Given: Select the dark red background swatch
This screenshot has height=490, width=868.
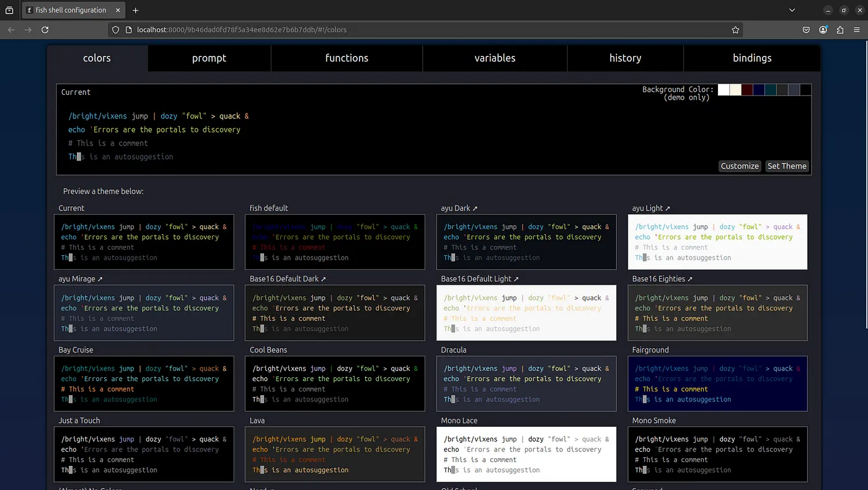Looking at the screenshot, I should (747, 90).
